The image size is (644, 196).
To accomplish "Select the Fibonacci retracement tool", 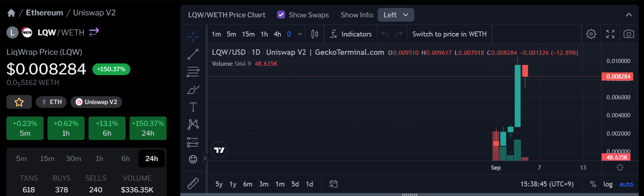I will (193, 72).
